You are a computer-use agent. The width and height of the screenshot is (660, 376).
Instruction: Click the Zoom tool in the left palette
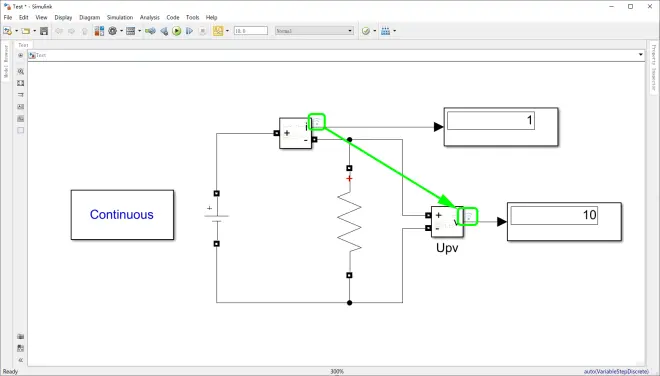pos(21,72)
